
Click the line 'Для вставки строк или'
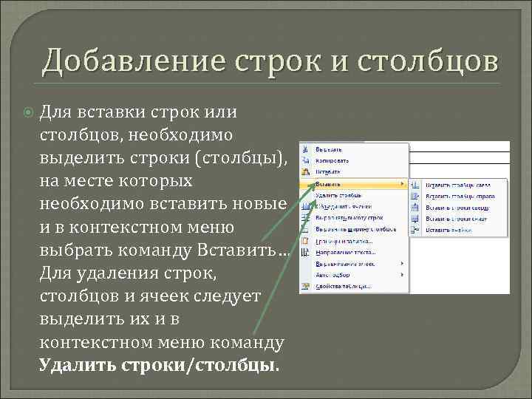[138, 112]
